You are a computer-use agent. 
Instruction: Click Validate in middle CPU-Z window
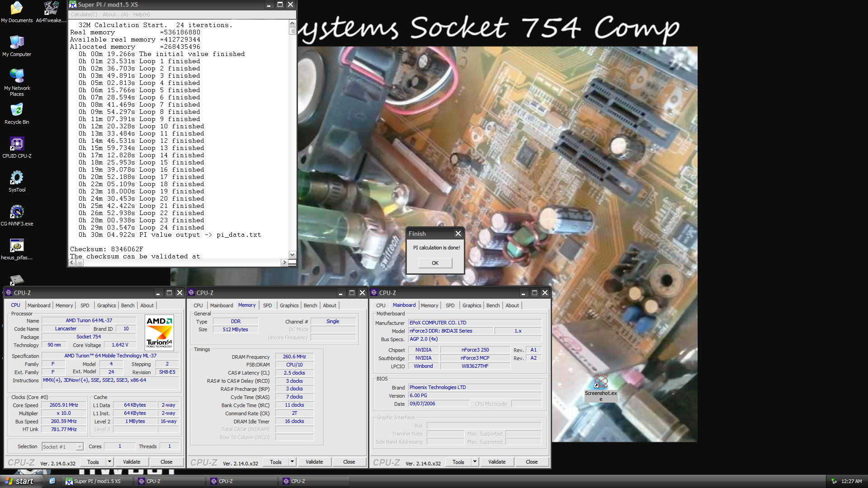pos(314,462)
